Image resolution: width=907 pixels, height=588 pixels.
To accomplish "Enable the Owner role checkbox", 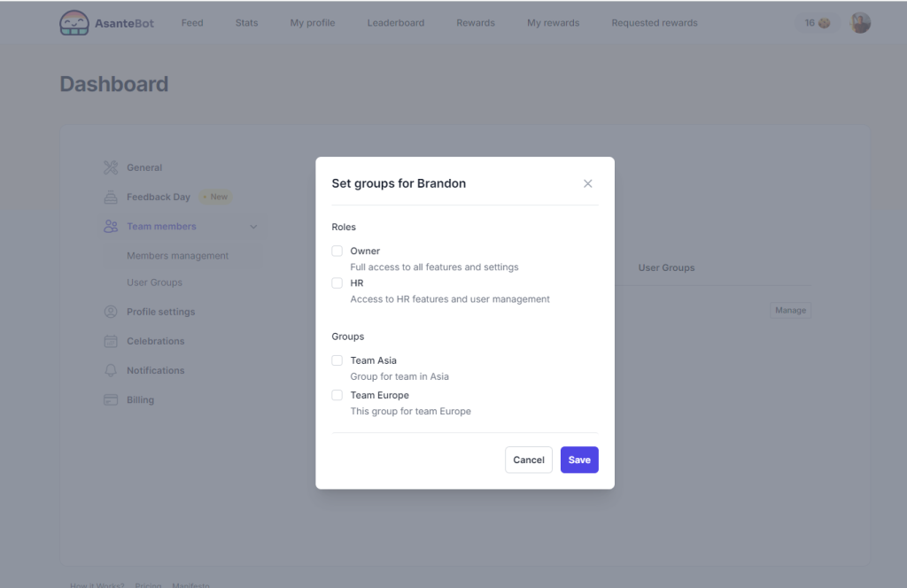I will pos(337,251).
